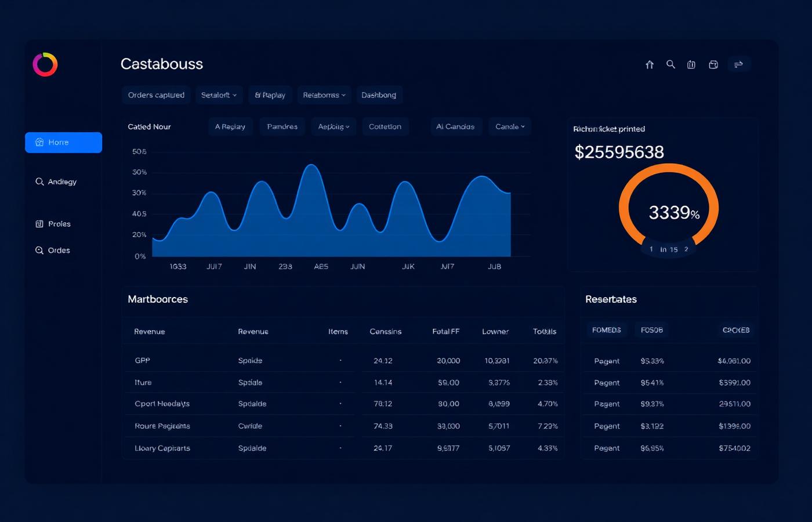Click the $5991.00 amount
This screenshot has height=522, width=812.
[x=735, y=383]
